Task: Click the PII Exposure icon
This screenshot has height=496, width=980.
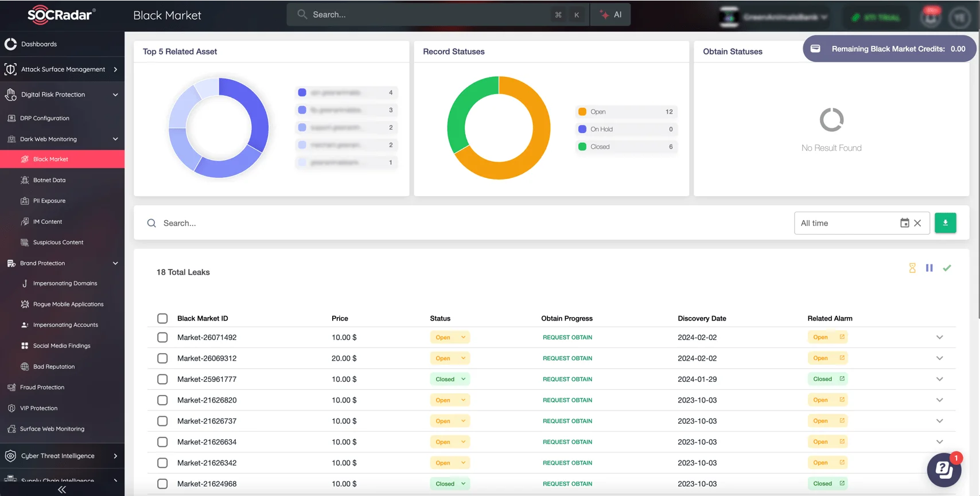Action: pos(25,201)
